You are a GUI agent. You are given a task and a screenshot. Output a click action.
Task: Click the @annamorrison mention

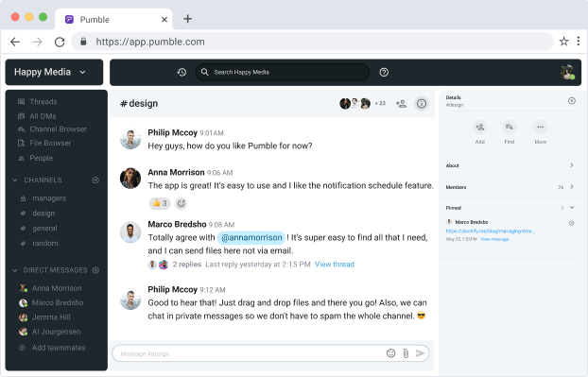251,237
